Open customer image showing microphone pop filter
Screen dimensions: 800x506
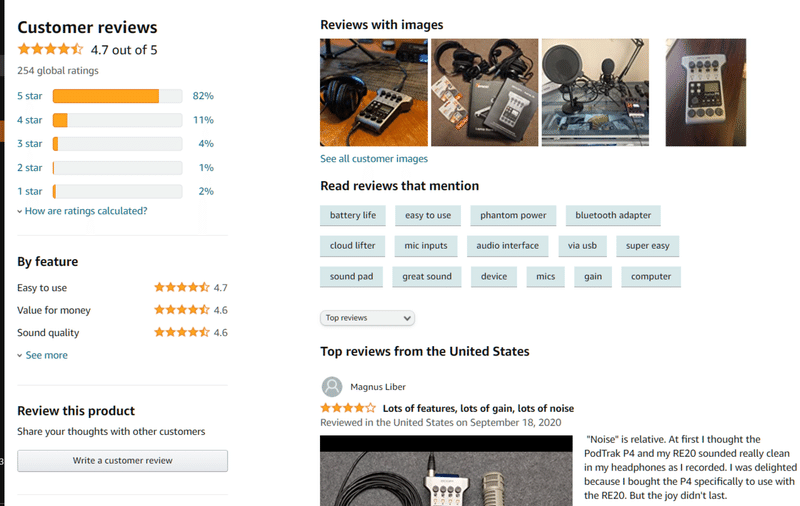[x=595, y=92]
